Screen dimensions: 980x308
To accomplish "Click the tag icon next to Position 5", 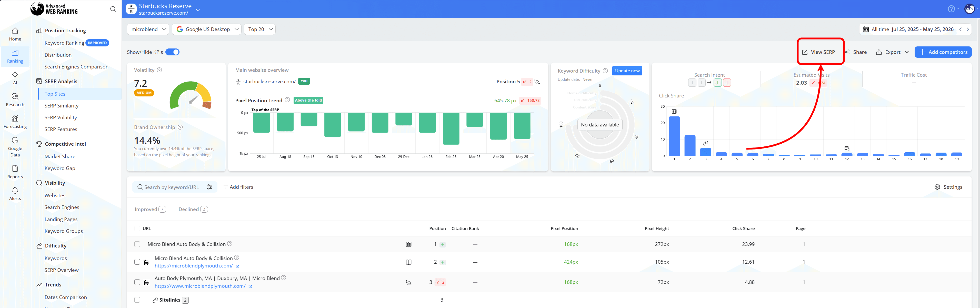I will point(537,82).
